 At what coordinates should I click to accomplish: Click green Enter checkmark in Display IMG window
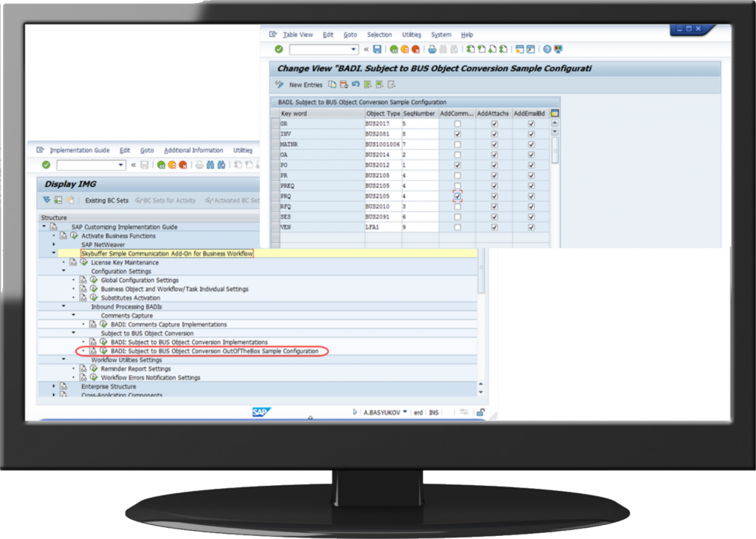[x=46, y=165]
